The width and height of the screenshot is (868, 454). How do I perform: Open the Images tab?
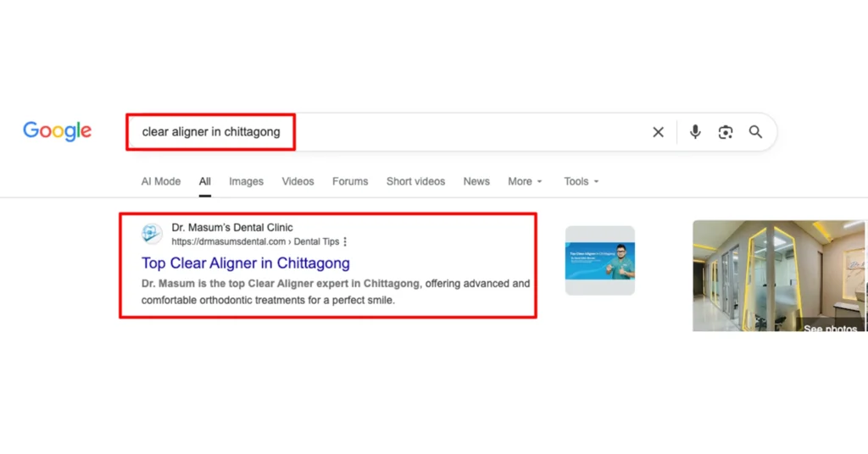[x=246, y=181]
